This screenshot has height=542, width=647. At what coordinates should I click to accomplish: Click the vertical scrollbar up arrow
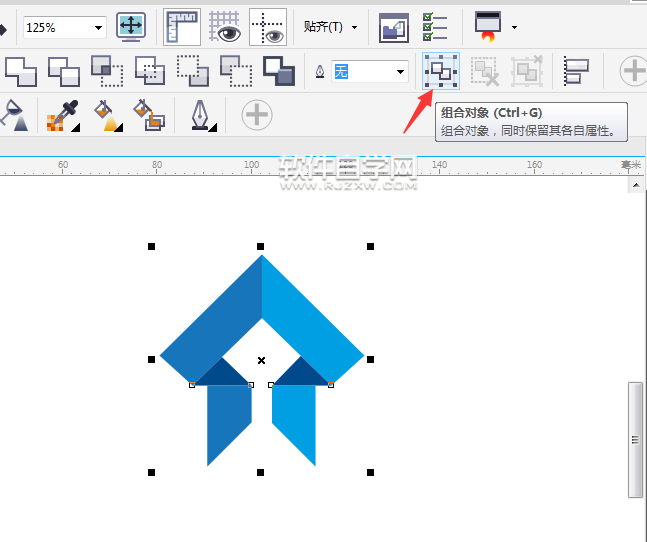pyautogui.click(x=636, y=185)
